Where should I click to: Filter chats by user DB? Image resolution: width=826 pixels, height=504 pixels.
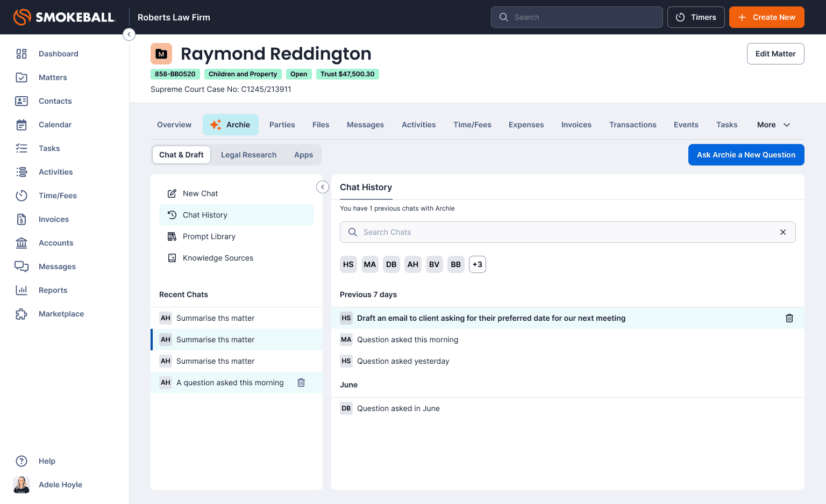coord(391,264)
